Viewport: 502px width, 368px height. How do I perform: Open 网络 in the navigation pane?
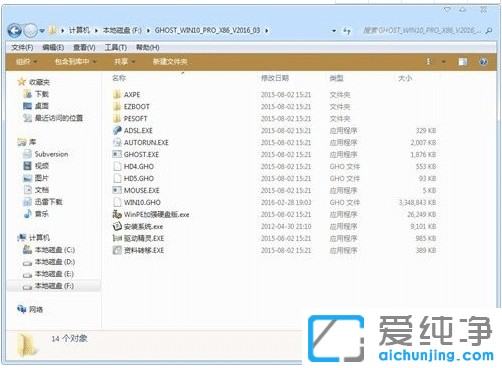click(36, 309)
